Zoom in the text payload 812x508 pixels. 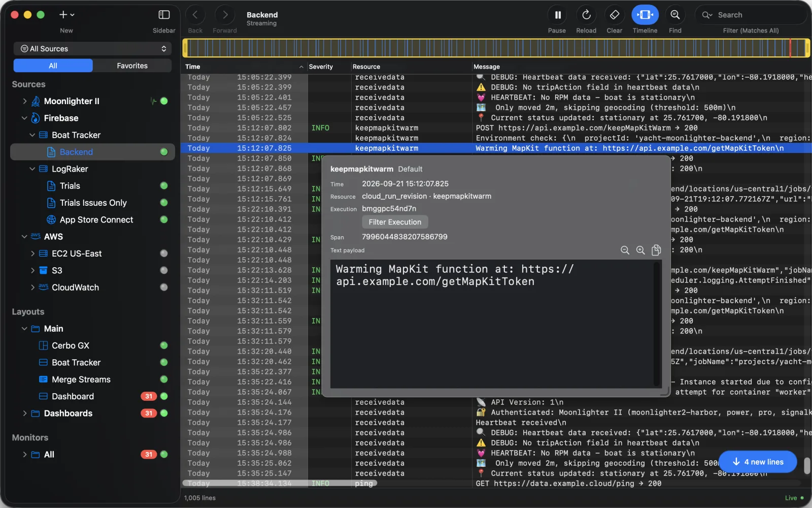(x=640, y=250)
